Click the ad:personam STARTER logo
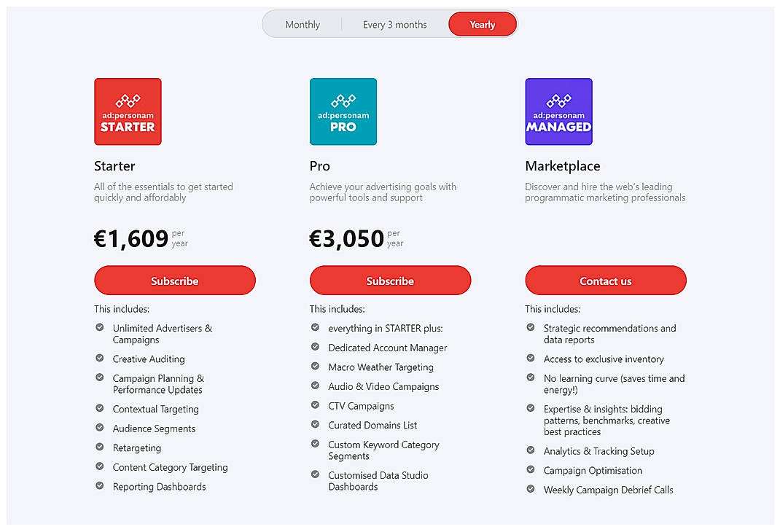 pos(128,111)
